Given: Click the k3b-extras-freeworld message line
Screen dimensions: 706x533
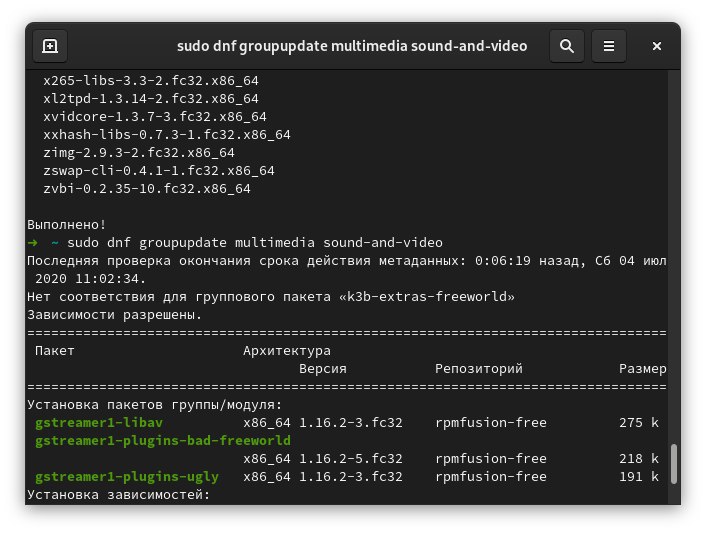Looking at the screenshot, I should point(271,297).
